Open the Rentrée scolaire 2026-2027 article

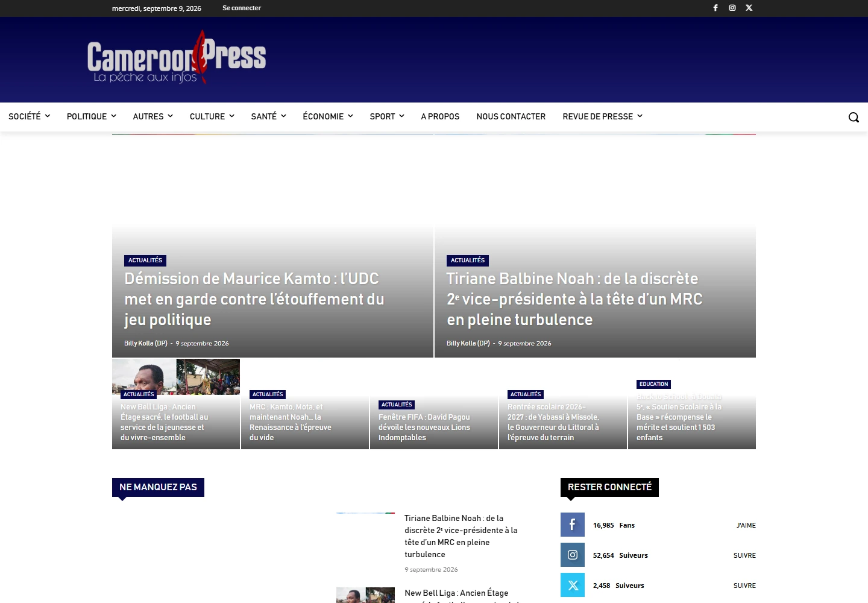point(553,422)
